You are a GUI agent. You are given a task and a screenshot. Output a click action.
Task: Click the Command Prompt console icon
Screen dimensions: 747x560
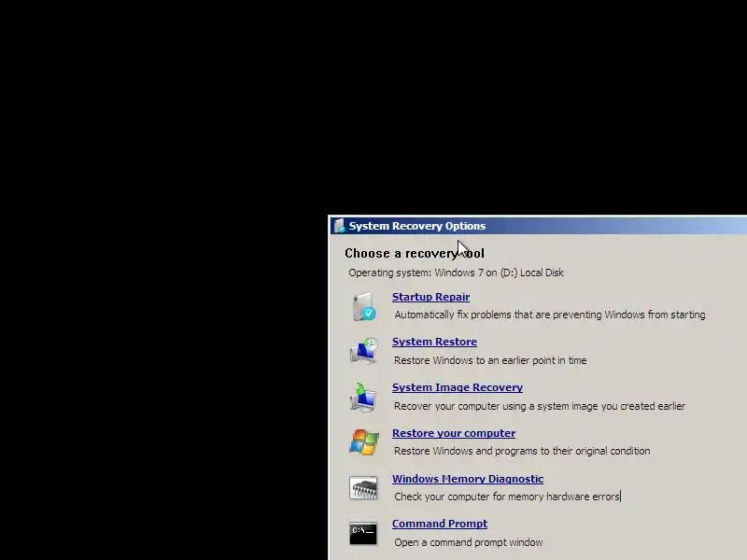(363, 533)
